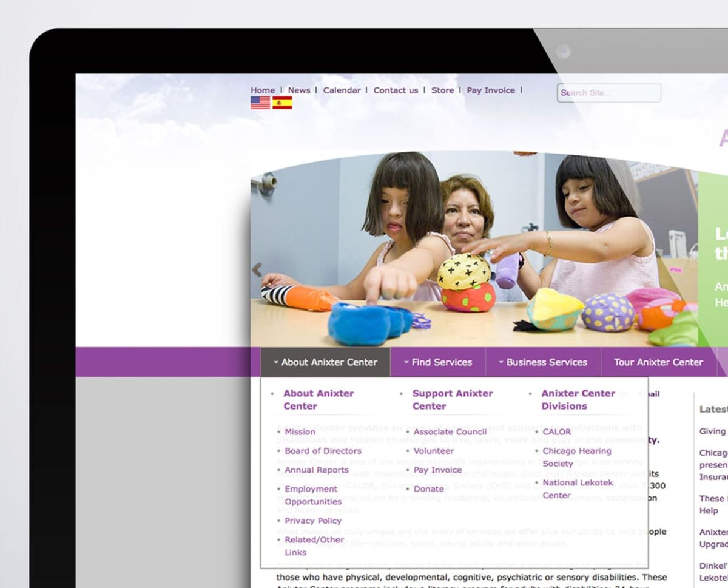Image resolution: width=728 pixels, height=588 pixels.
Task: Click the Contact us link
Action: (396, 90)
